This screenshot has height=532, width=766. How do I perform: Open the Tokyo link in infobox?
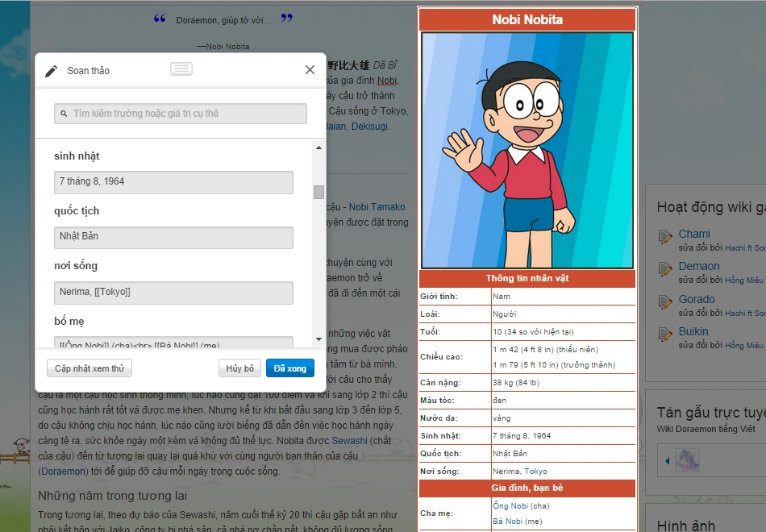coord(535,472)
